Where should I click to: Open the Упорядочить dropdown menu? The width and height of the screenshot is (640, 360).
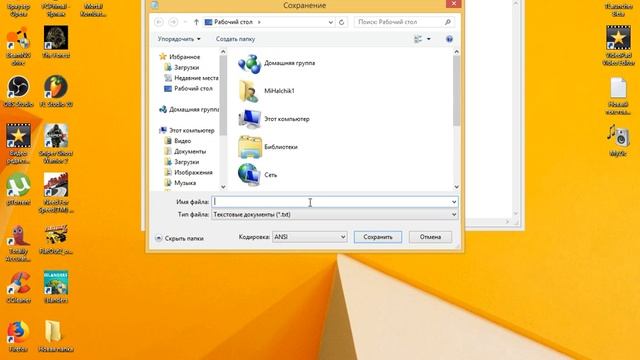(179, 39)
